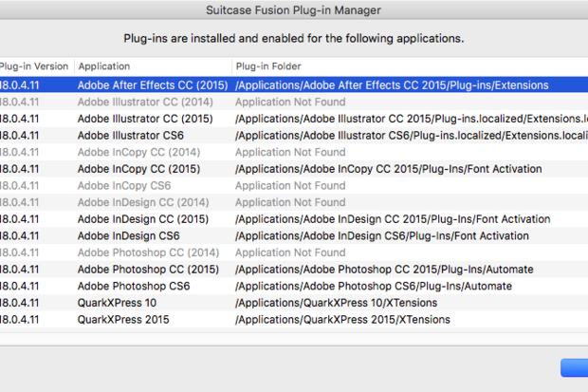The image size is (588, 392).
Task: Select the Adobe InDesign CS6 entry
Action: point(129,235)
